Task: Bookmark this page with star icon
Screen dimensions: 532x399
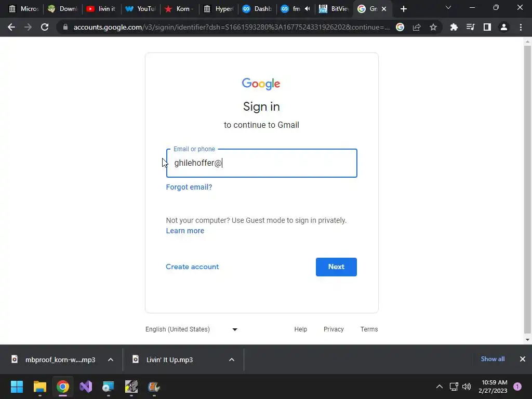Action: coord(433,27)
